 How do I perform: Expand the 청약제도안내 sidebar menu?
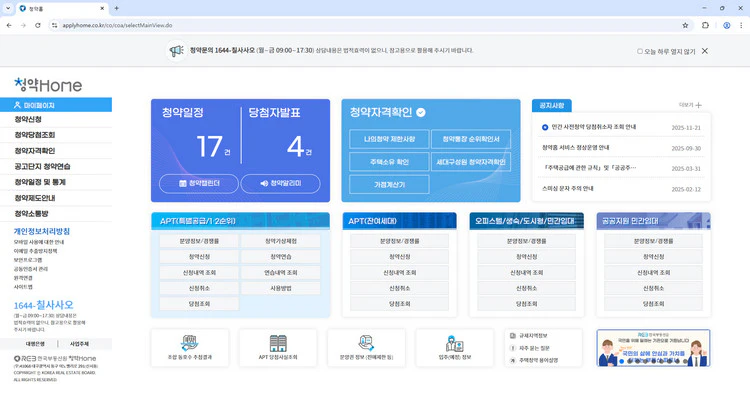coord(34,198)
